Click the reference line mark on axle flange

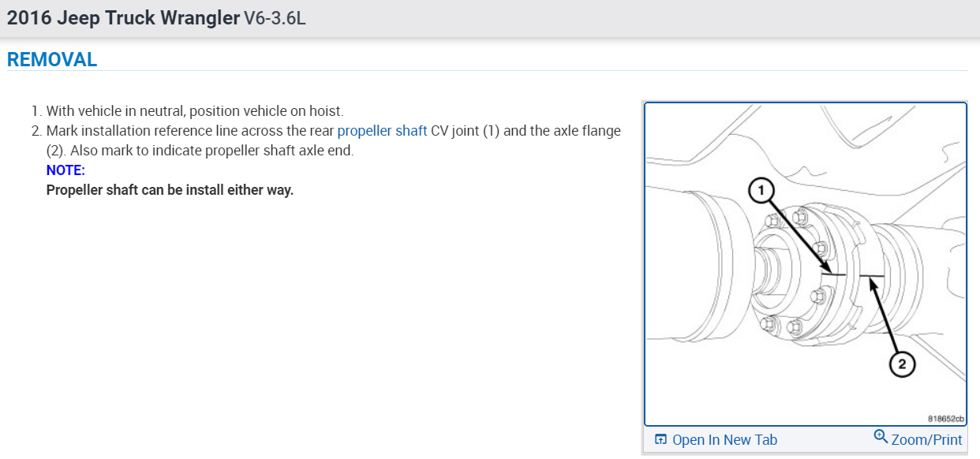(x=871, y=277)
